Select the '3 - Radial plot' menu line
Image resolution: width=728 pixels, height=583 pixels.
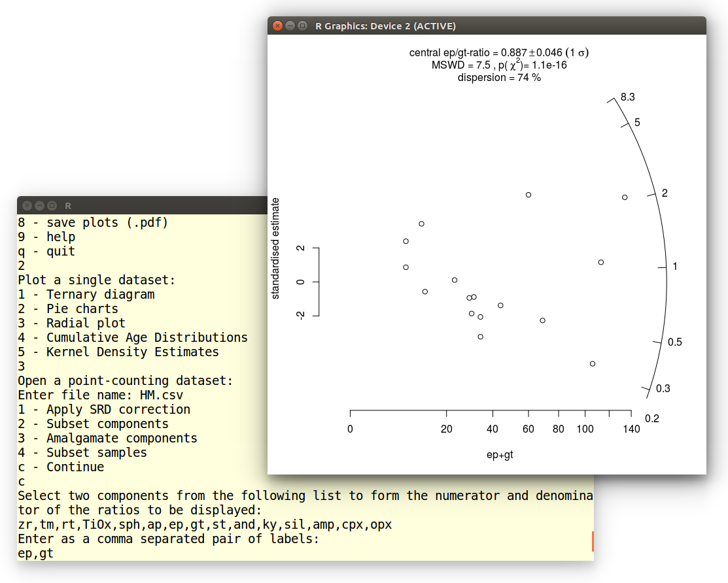(x=71, y=324)
